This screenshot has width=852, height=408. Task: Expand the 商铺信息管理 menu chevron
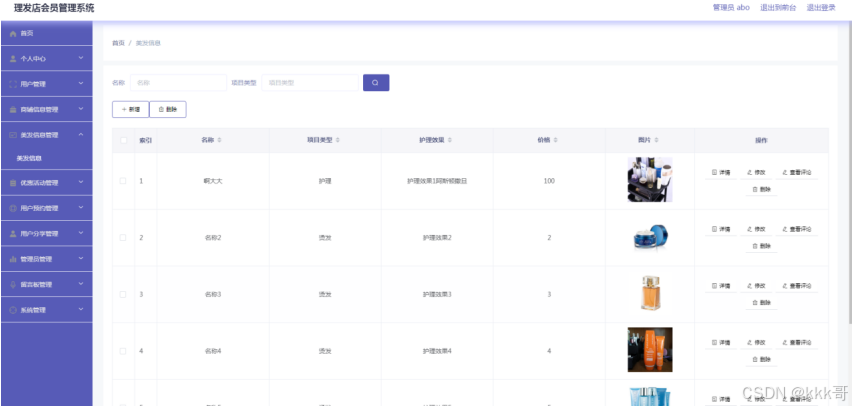(81, 109)
